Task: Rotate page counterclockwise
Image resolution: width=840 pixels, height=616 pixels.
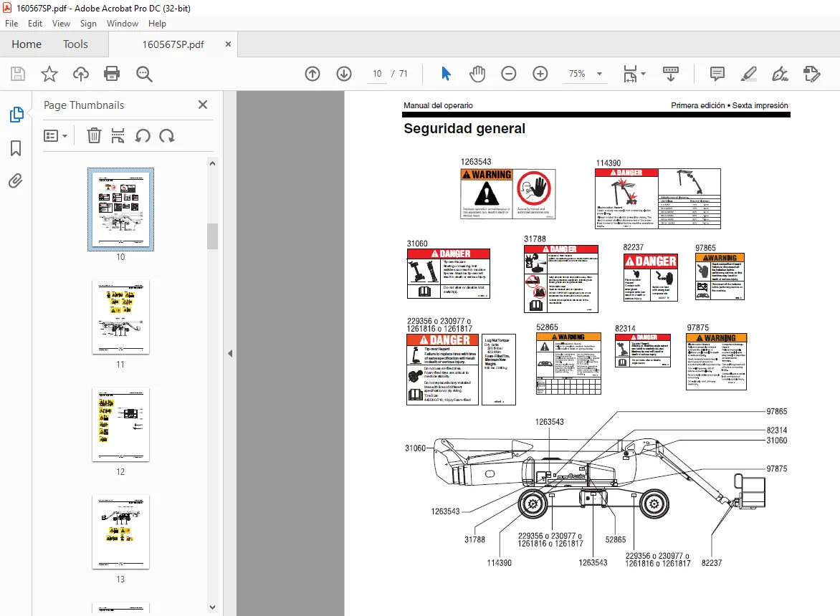Action: 143,136
